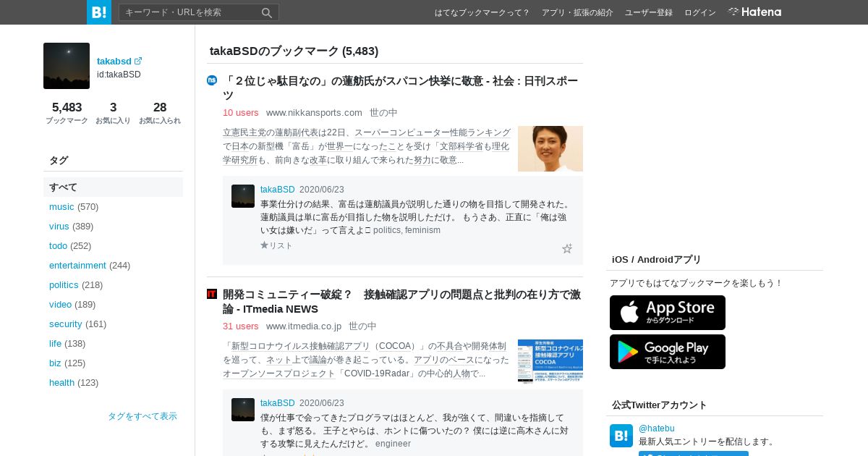This screenshot has height=456, width=868.
Task: Click the 31 users link
Action: pos(241,326)
